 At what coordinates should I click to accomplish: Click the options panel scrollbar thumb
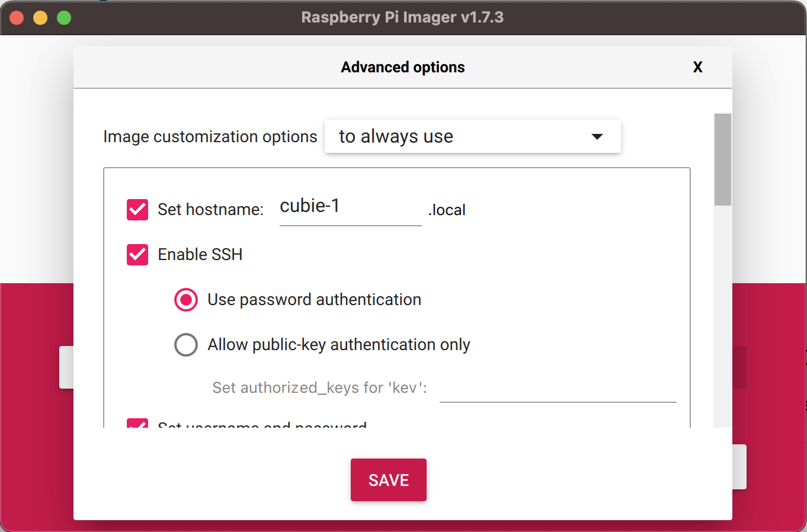tap(722, 159)
